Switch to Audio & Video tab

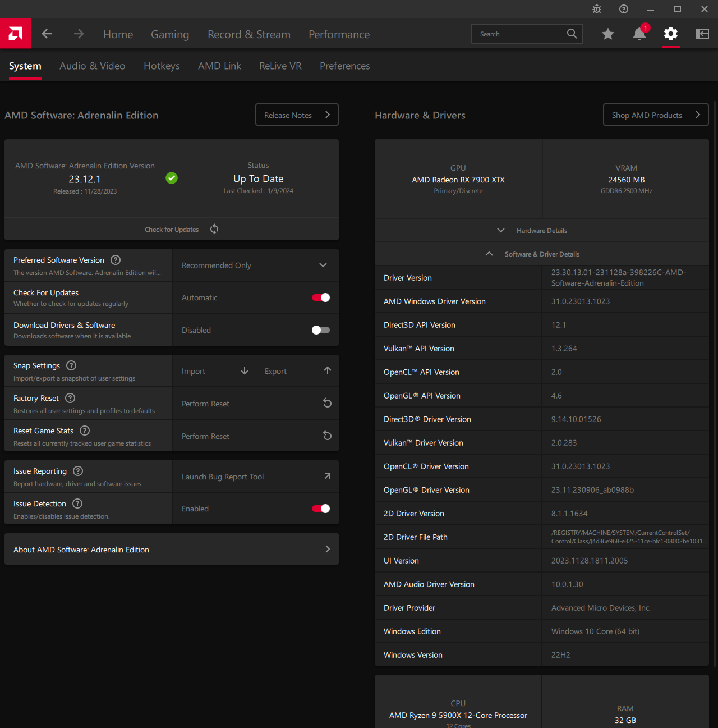[x=93, y=66]
